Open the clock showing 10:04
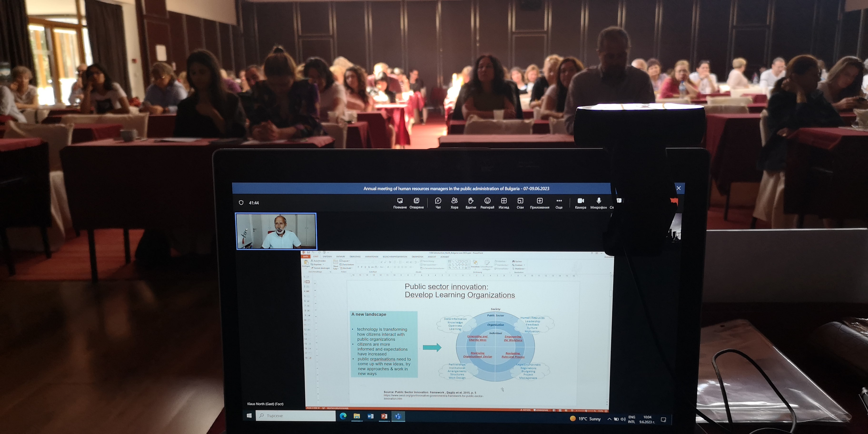 coord(647,419)
